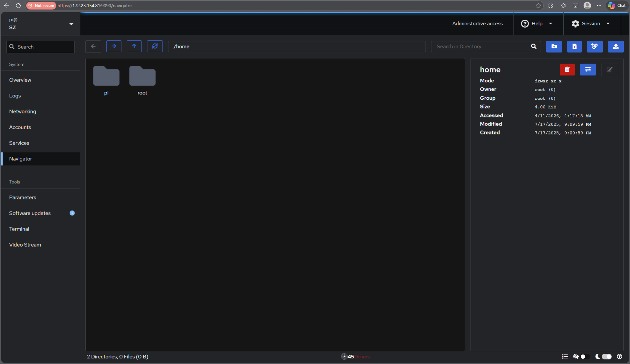Viewport: 630px width, 364px height.
Task: Create a new file using toolbar icon
Action: coord(574,46)
